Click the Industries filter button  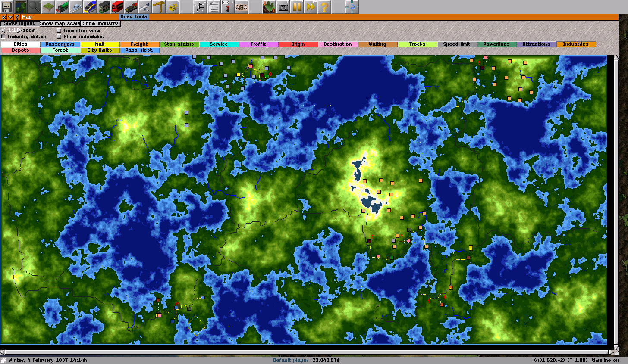(x=576, y=44)
